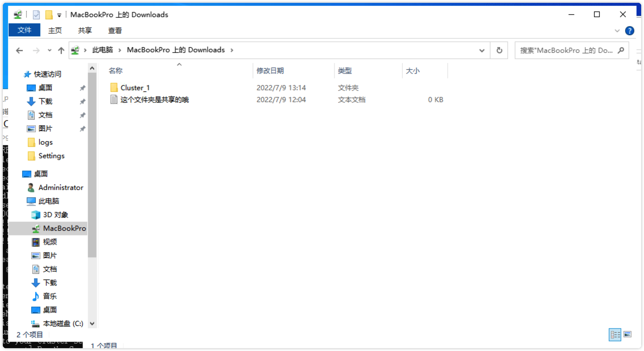Screen dimensions: 644x351
Task: Switch to large icons view layout
Action: click(x=628, y=335)
